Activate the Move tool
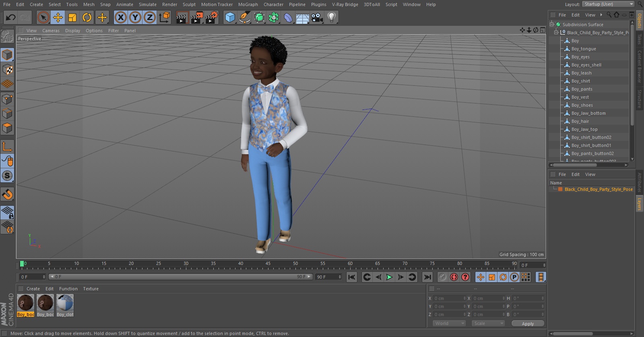This screenshot has width=644, height=337. pos(58,17)
